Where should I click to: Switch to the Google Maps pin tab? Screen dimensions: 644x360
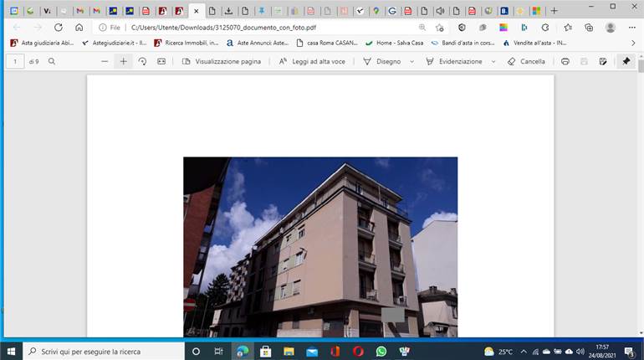pos(376,11)
